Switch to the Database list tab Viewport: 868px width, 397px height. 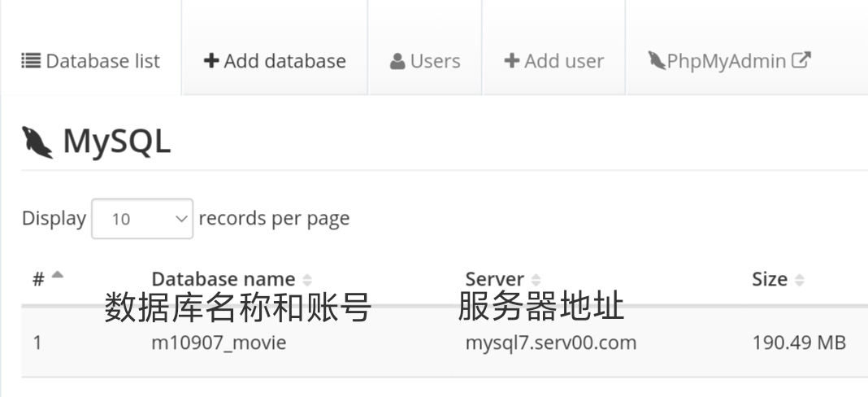[90, 61]
